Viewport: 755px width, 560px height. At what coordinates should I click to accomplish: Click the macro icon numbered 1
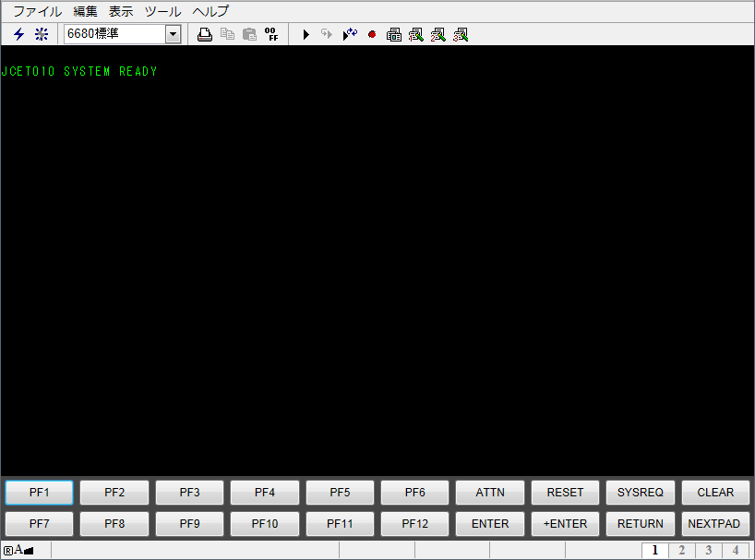tap(416, 34)
